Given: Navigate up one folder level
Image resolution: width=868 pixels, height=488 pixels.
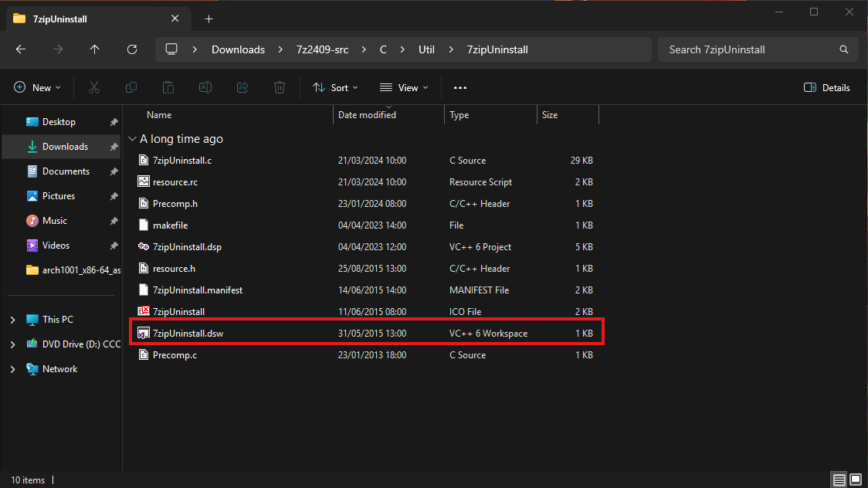Looking at the screenshot, I should click(x=94, y=49).
